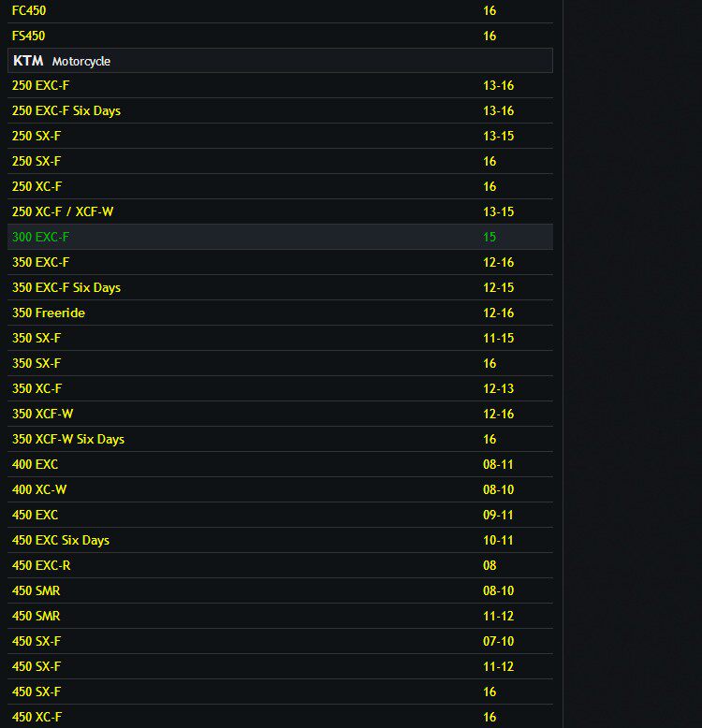Open the 350 XC-F 12-13 entry

[37, 388]
